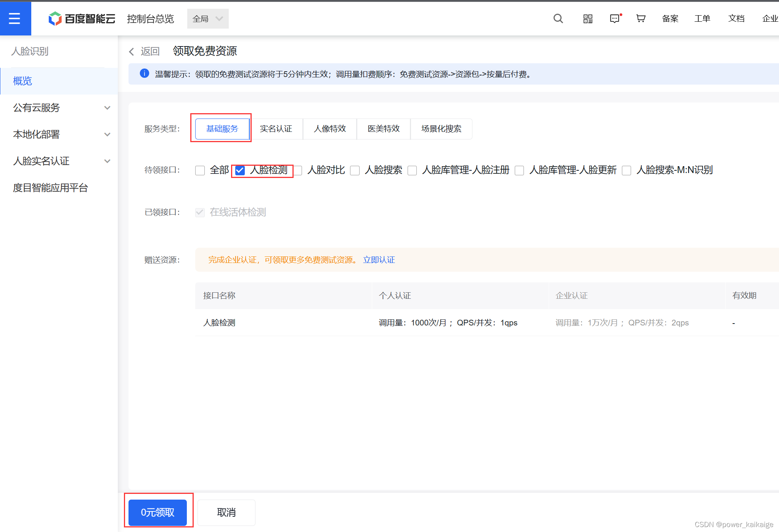
Task: Open the message notification icon
Action: tap(615, 18)
